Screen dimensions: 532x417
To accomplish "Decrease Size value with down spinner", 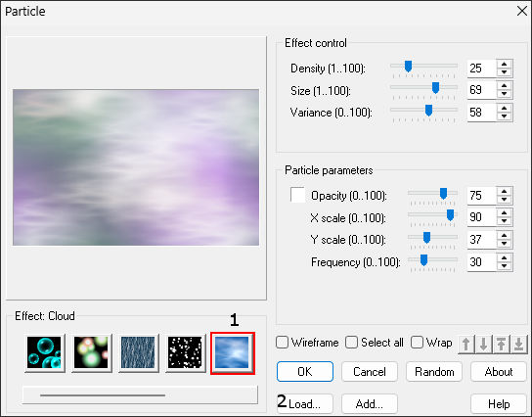I will (505, 94).
